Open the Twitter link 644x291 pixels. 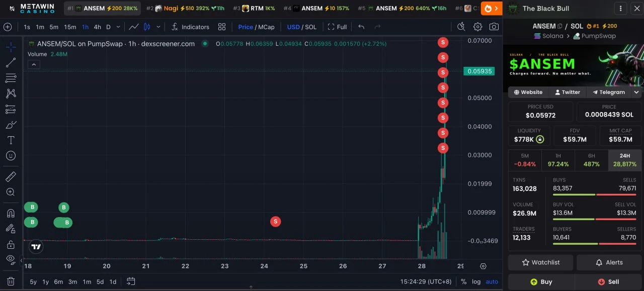(567, 92)
